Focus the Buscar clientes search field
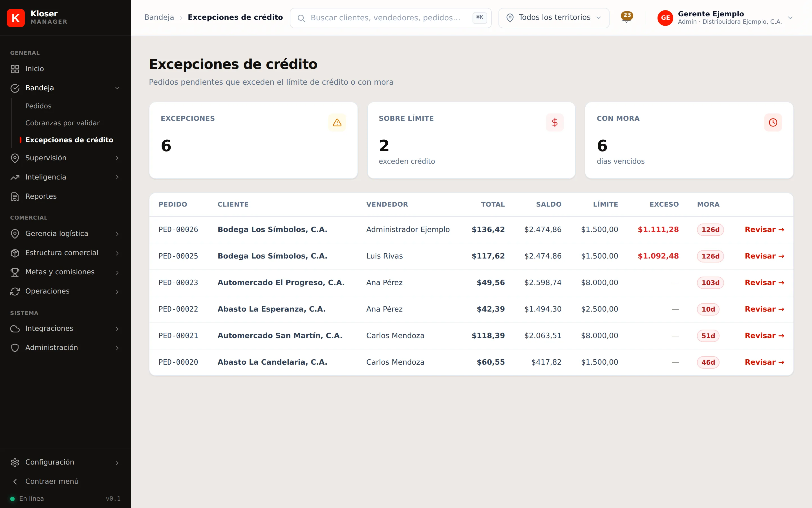 click(390, 18)
